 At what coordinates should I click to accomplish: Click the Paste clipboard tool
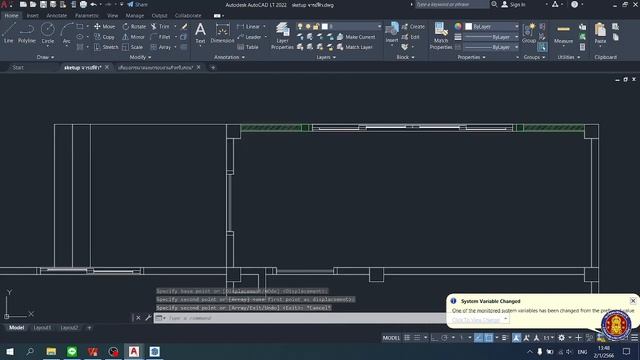[x=600, y=33]
